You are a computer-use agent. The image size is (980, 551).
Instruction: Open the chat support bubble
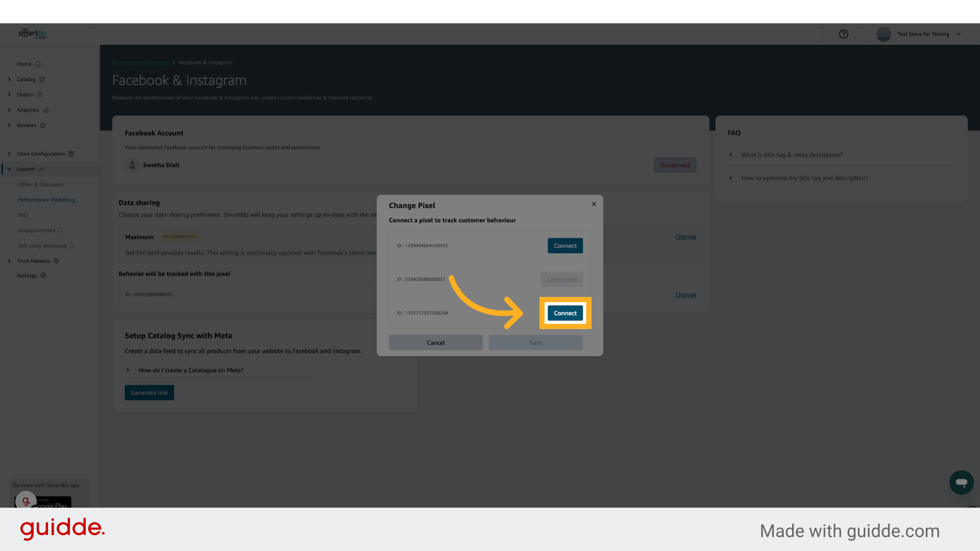pos(961,482)
